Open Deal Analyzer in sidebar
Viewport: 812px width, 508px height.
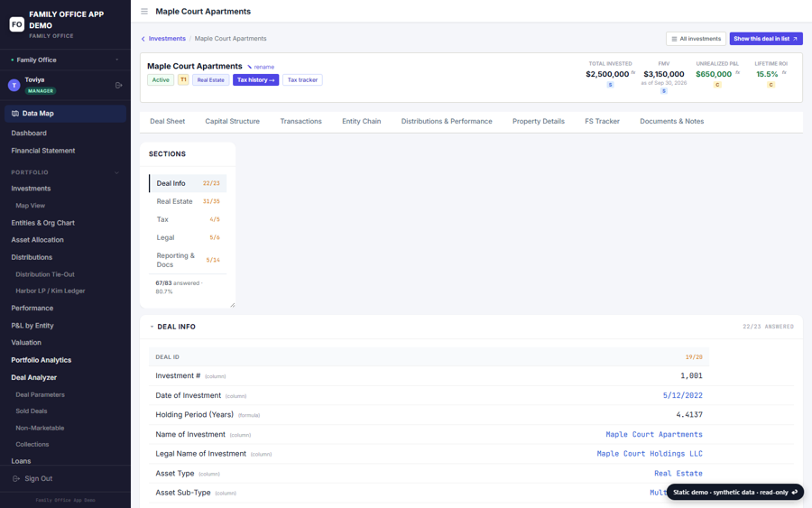34,378
